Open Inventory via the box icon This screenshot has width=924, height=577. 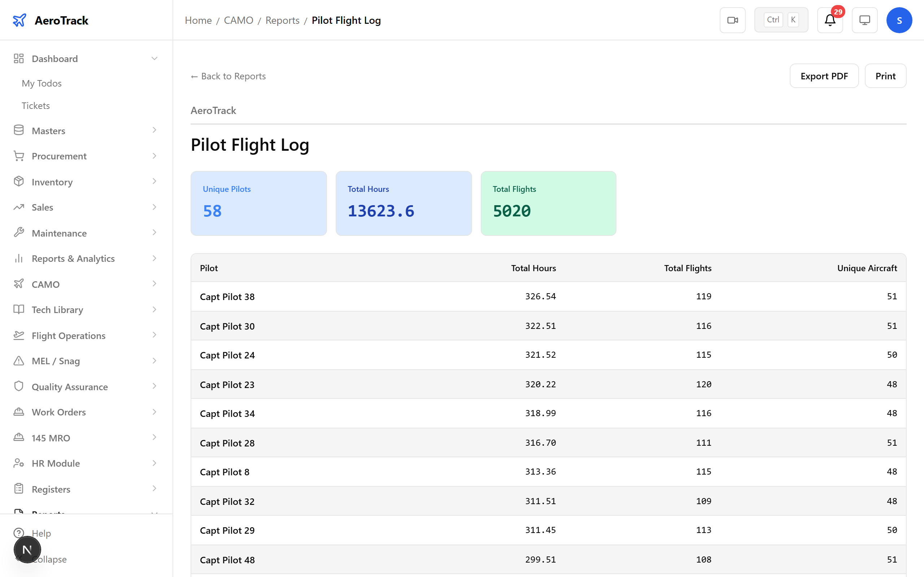[19, 182]
